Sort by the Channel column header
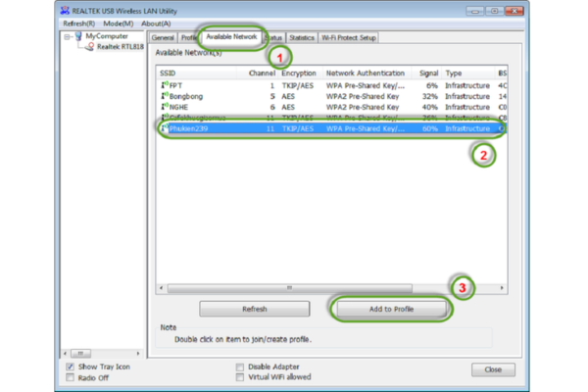Image resolution: width=588 pixels, height=392 pixels. (x=257, y=73)
